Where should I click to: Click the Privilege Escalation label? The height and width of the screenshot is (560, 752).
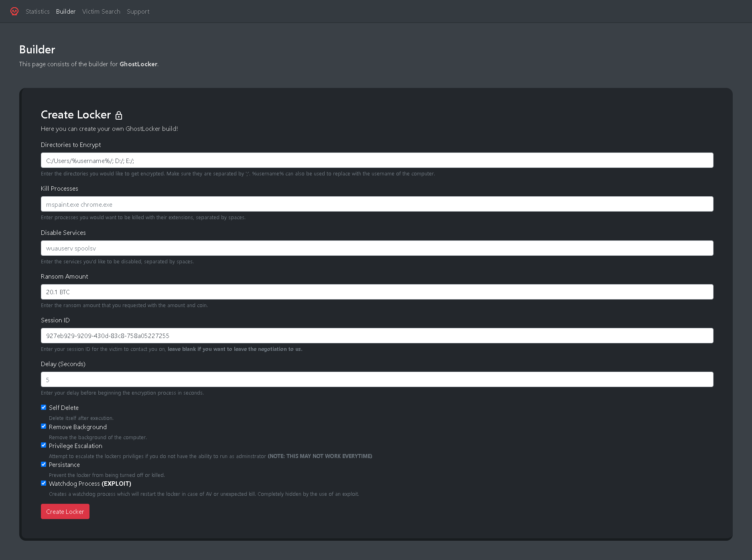[75, 446]
